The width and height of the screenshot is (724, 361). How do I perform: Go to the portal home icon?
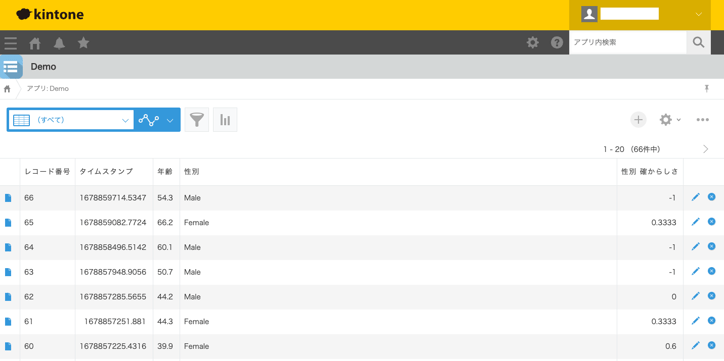[35, 43]
